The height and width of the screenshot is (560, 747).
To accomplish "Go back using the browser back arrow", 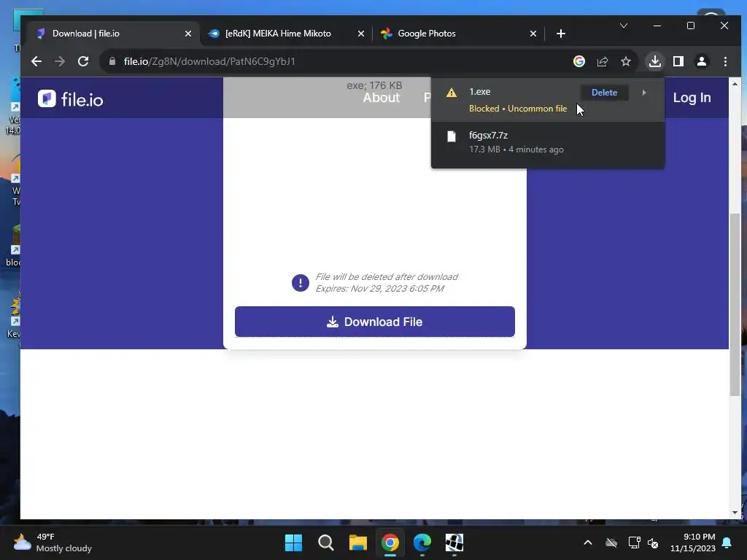I will [x=36, y=61].
